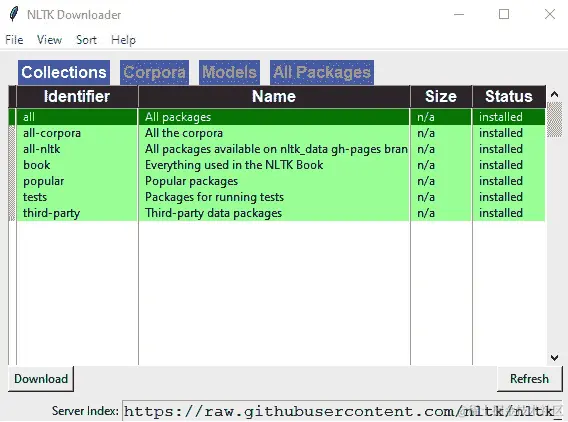Select the 'tests' identifier
The width and height of the screenshot is (568, 422).
tap(35, 197)
